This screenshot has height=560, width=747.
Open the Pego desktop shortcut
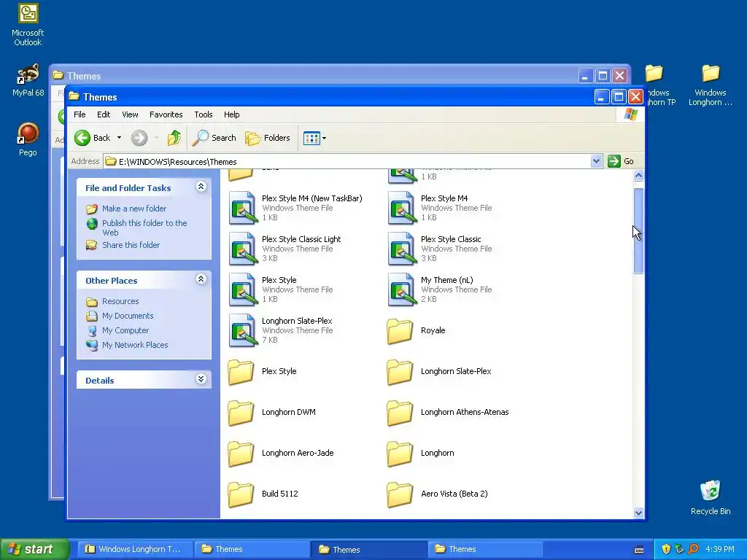[28, 138]
